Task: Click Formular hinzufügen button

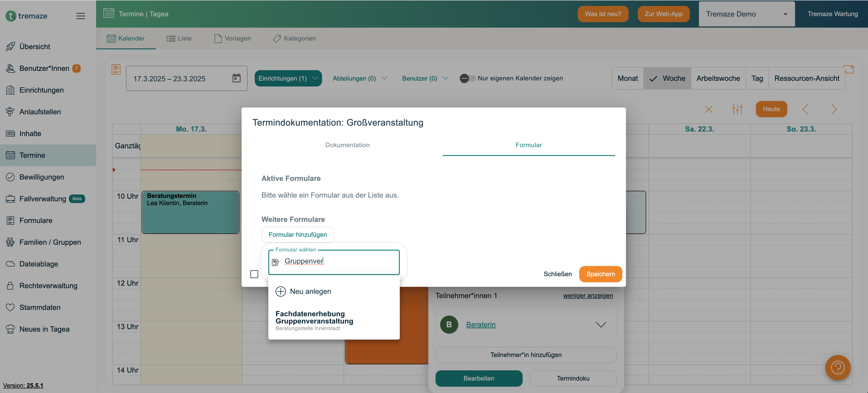Action: pos(298,235)
